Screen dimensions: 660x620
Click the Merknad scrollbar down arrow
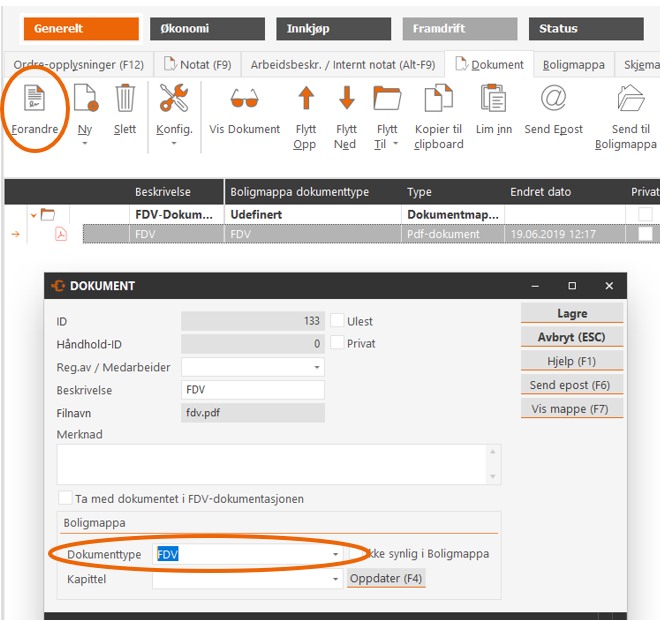[494, 478]
